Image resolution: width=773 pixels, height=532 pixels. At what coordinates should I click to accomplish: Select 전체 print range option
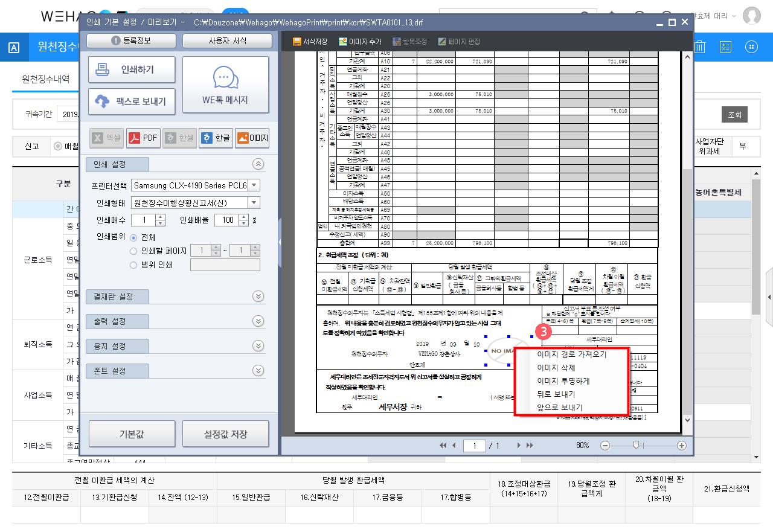133,238
